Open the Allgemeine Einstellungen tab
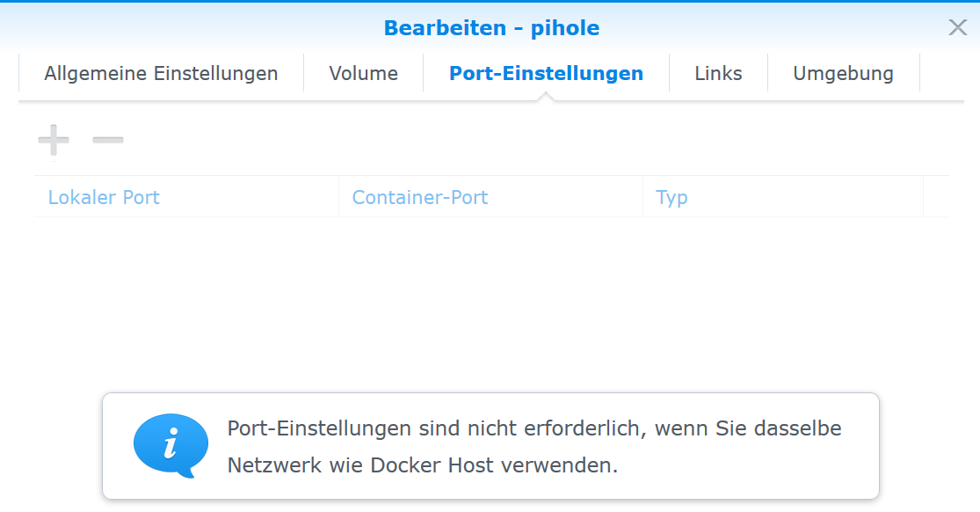980x512 pixels. [161, 74]
